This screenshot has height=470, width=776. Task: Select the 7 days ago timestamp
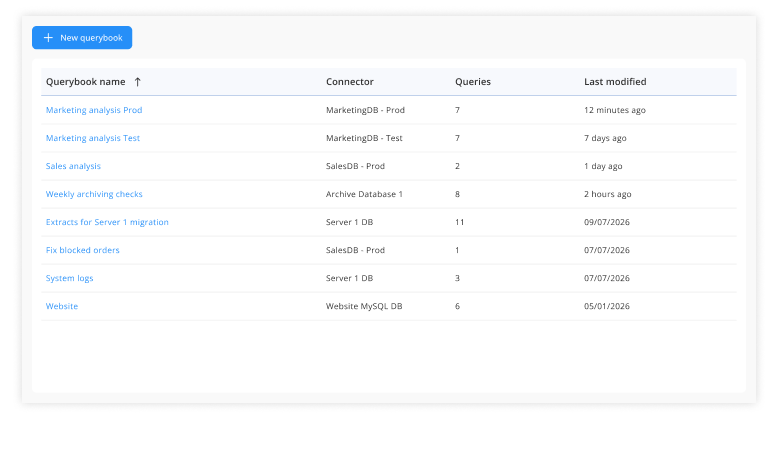605,138
